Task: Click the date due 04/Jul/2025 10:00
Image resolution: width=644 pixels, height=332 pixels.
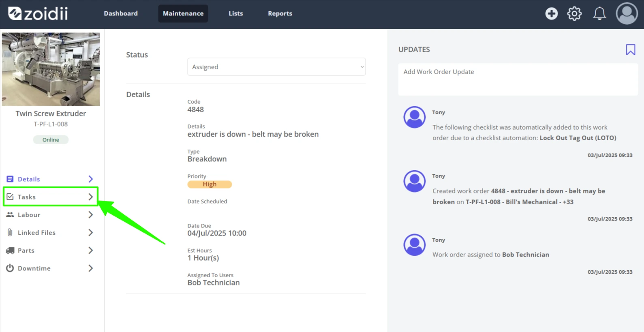Action: [217, 233]
